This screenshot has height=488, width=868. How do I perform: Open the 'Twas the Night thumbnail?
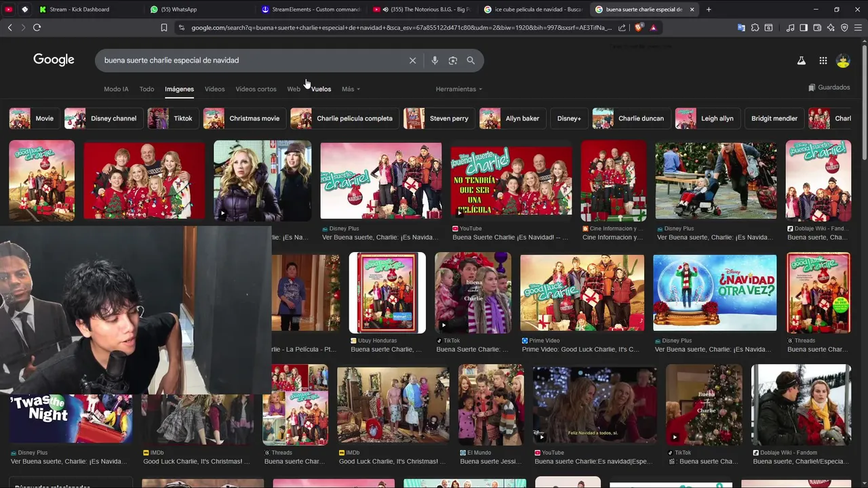[71, 418]
